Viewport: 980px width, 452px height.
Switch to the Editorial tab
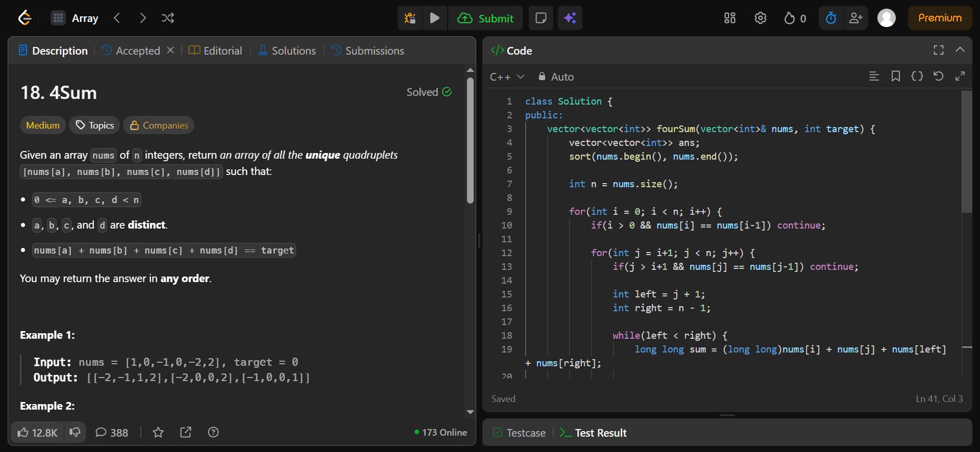[215, 51]
